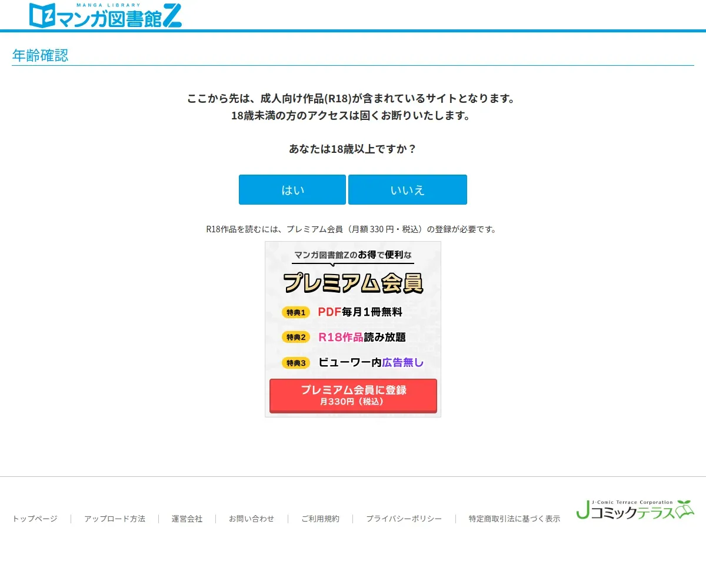
Task: Open 特定商取引法に基づく表示 footer link
Action: click(x=514, y=519)
